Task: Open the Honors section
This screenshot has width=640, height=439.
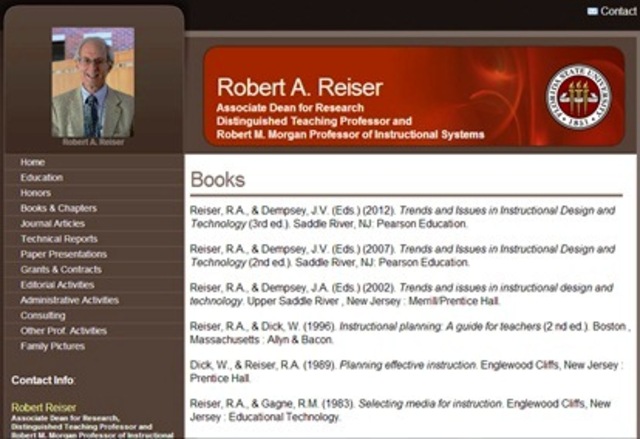Action: click(x=36, y=193)
